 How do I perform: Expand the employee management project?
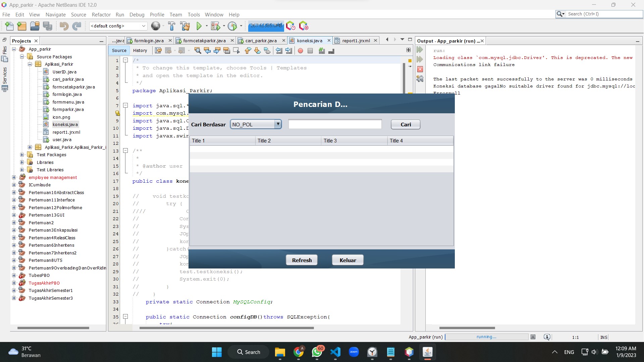pos(14,177)
